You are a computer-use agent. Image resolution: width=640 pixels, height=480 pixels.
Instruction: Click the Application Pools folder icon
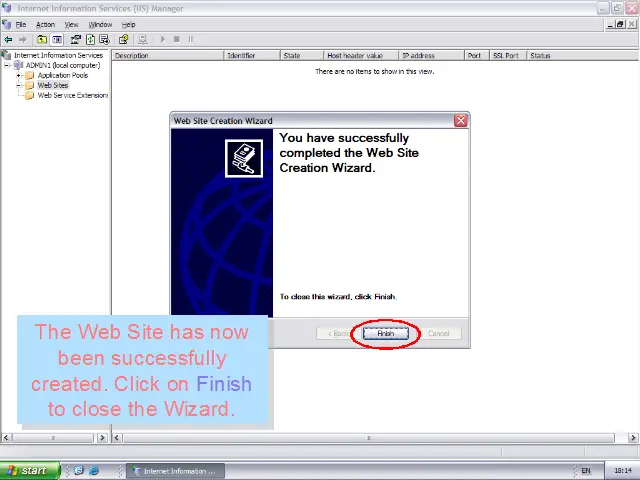tap(29, 76)
